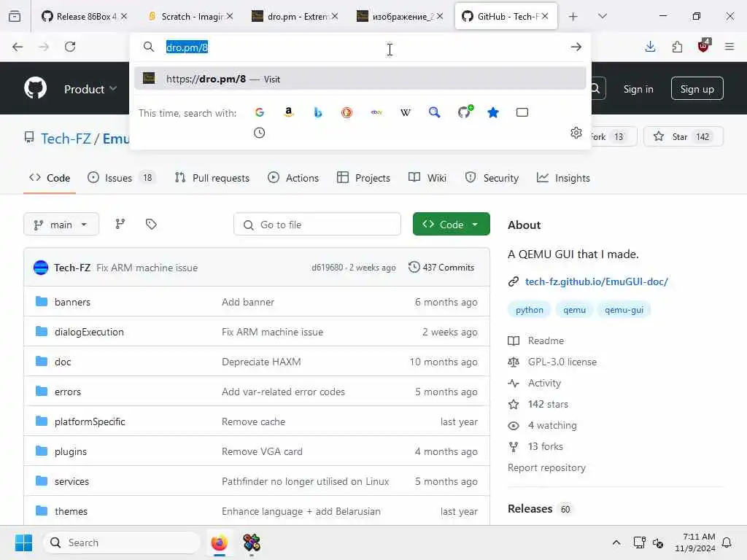List all tabs dropdown arrow
The width and height of the screenshot is (747, 560).
coord(602,16)
